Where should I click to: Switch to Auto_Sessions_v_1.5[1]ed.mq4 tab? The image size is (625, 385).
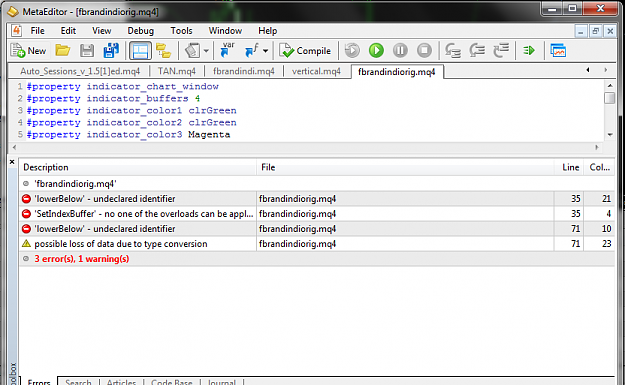coord(80,71)
